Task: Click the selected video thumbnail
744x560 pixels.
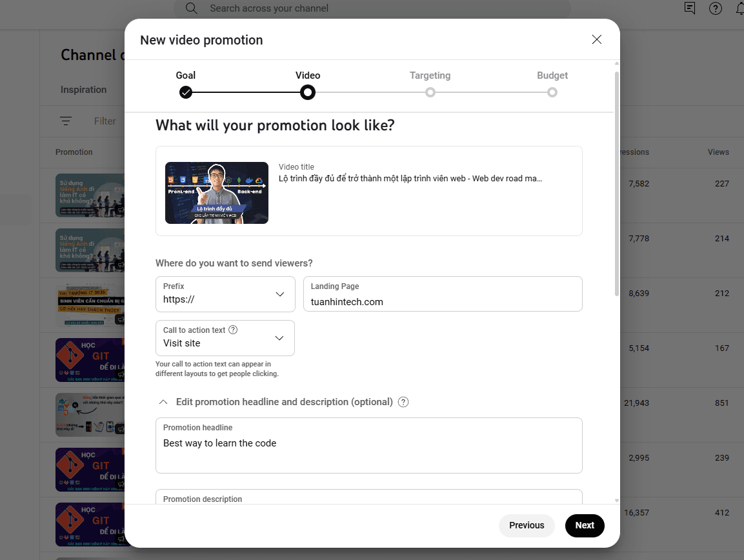Action: coord(217,193)
